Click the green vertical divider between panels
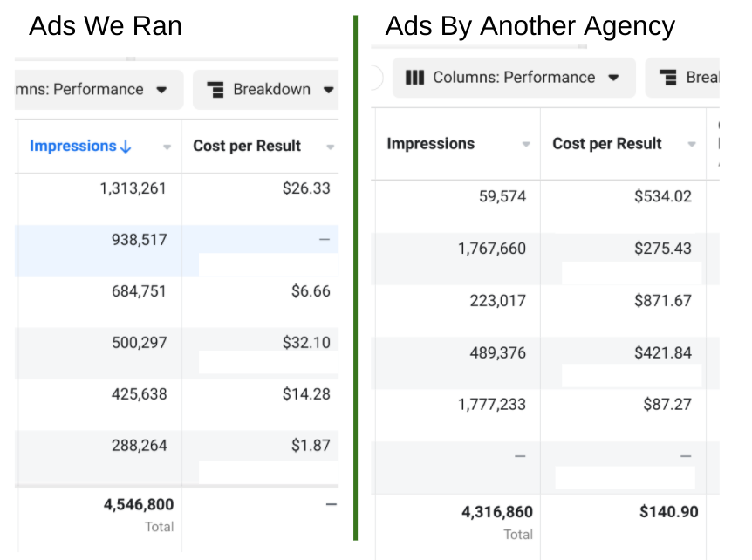This screenshot has height=560, width=752. click(358, 279)
